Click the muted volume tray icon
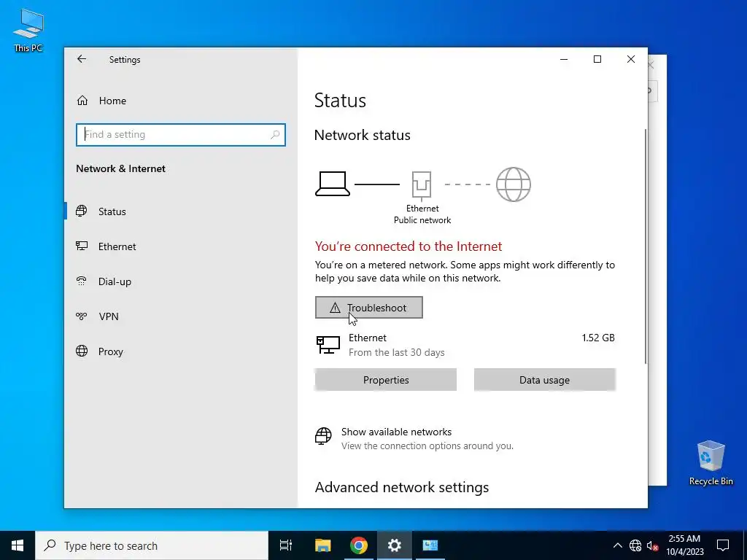Image resolution: width=747 pixels, height=560 pixels. 652,545
